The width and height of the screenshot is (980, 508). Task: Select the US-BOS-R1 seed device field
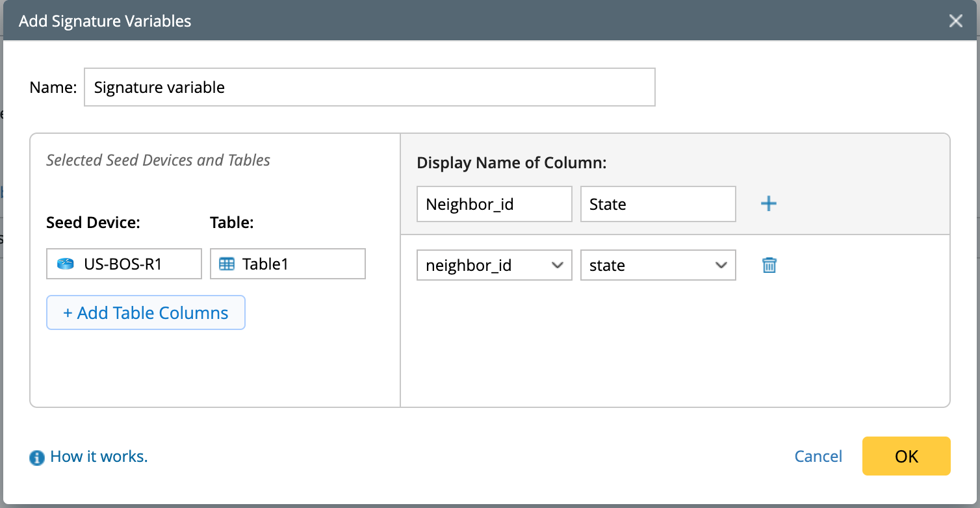(x=123, y=264)
